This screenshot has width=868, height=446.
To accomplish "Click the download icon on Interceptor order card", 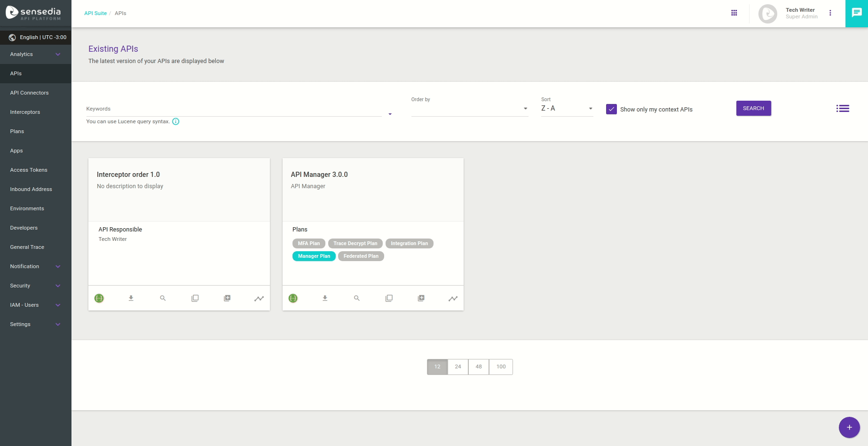I will point(131,298).
